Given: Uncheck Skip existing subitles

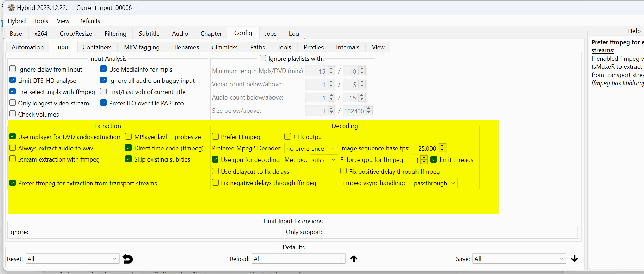Looking at the screenshot, I should [128, 159].
